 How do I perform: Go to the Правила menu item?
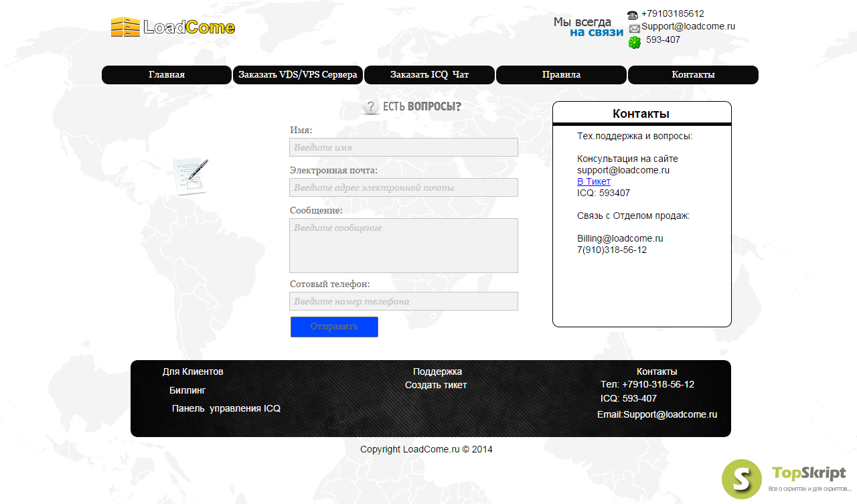(561, 75)
